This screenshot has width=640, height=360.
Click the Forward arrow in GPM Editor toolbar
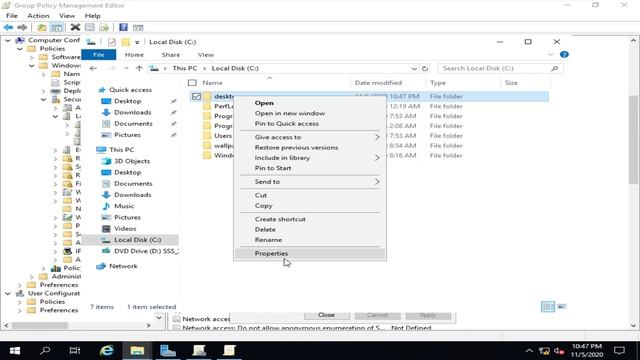[x=22, y=27]
